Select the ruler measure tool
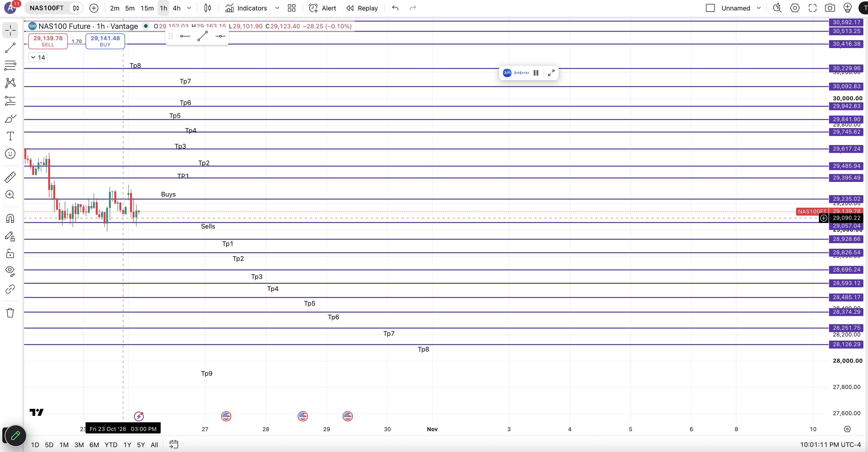868x452 pixels. point(10,177)
